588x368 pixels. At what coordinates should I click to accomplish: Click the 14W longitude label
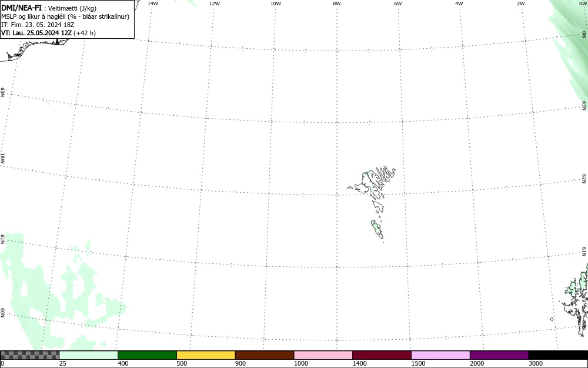[x=153, y=4]
